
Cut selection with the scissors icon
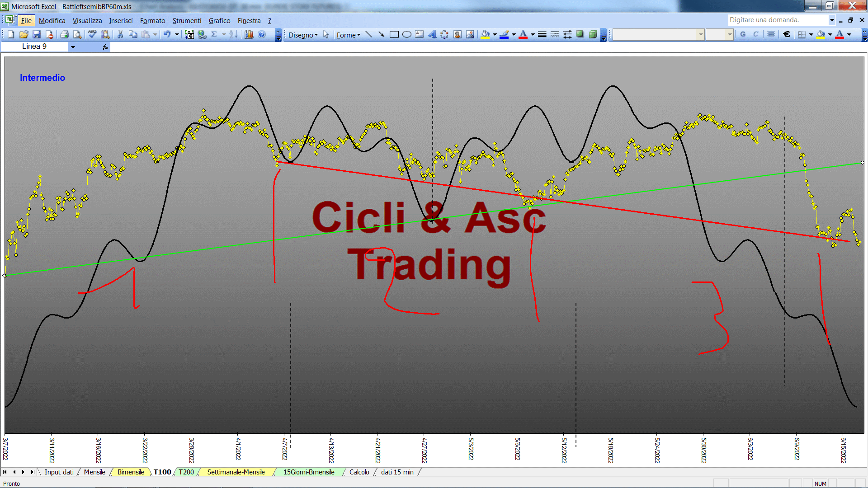point(120,34)
